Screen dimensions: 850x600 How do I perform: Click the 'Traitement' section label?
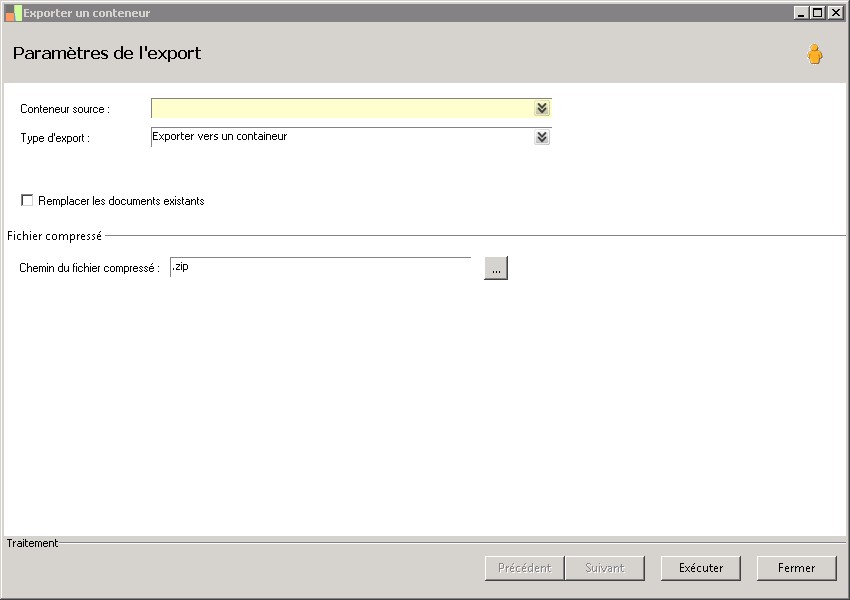(x=32, y=543)
